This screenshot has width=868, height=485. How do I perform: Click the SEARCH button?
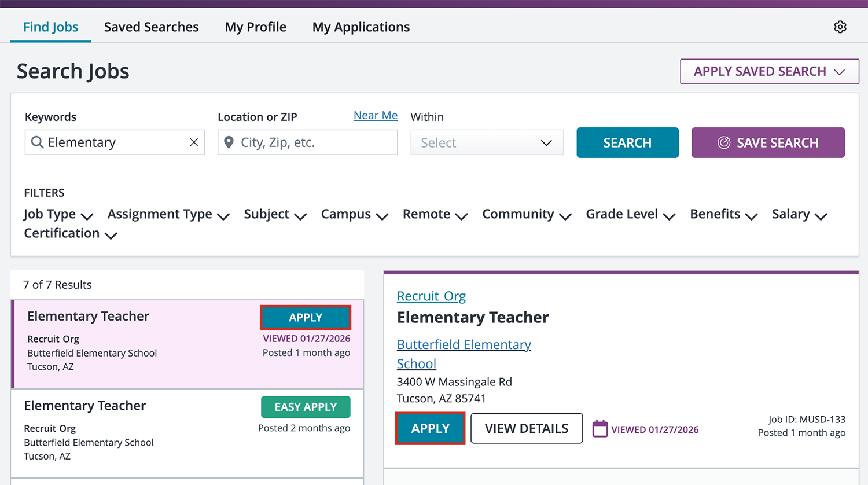pos(627,142)
